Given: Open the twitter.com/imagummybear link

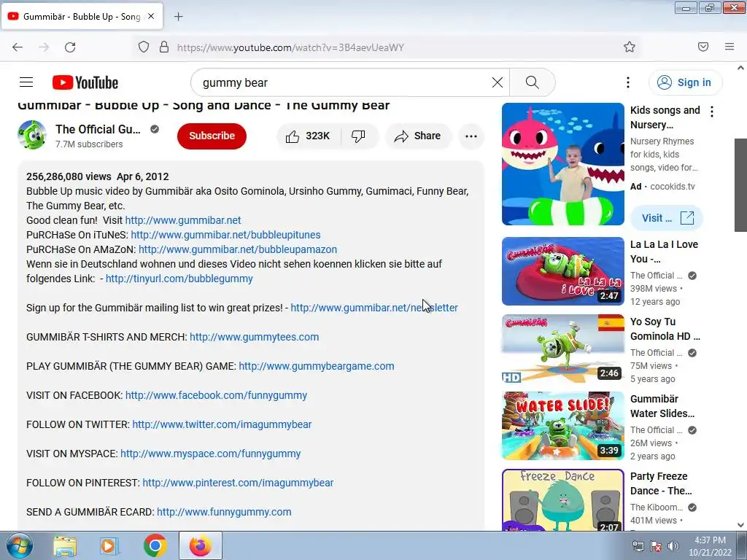Looking at the screenshot, I should point(222,424).
